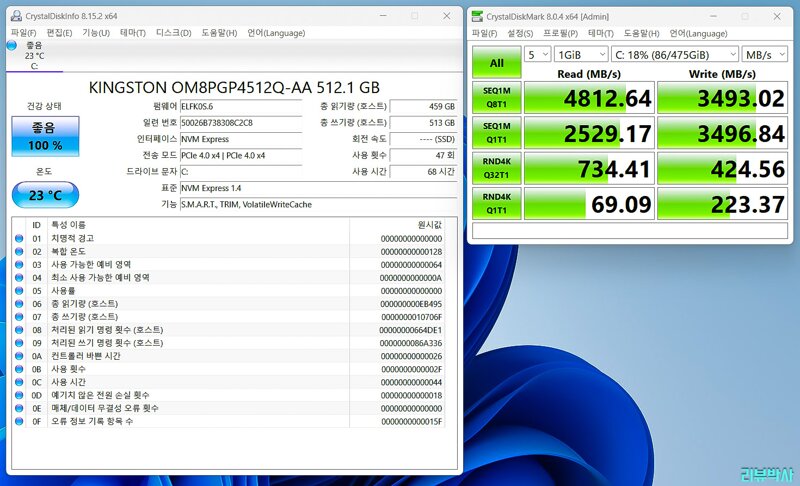Run SEQ1M Q1T1 benchmark

click(x=496, y=133)
